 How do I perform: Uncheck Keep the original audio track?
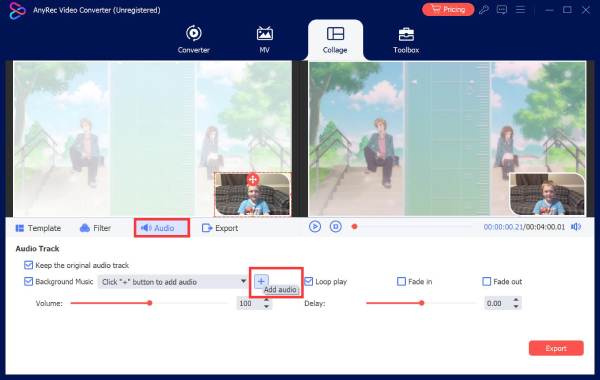(28, 265)
